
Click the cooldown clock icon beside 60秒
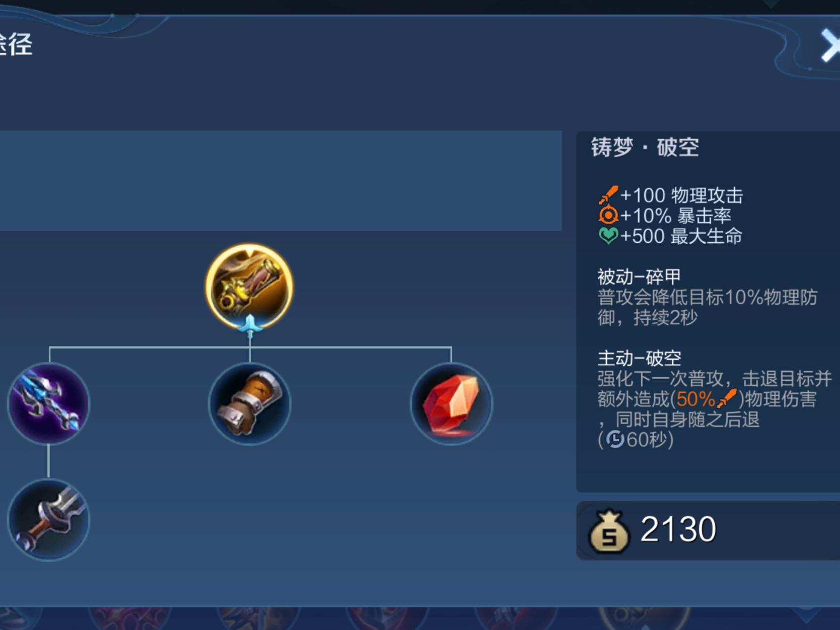tap(615, 440)
